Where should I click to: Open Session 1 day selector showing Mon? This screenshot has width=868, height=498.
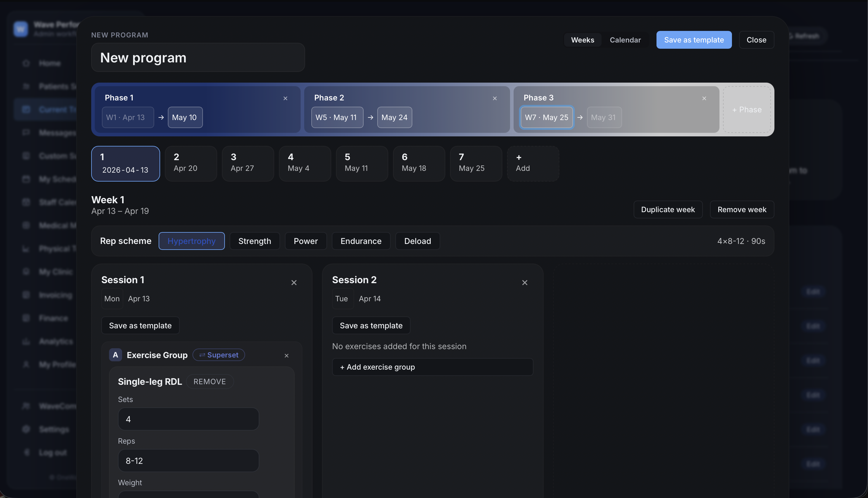[112, 298]
